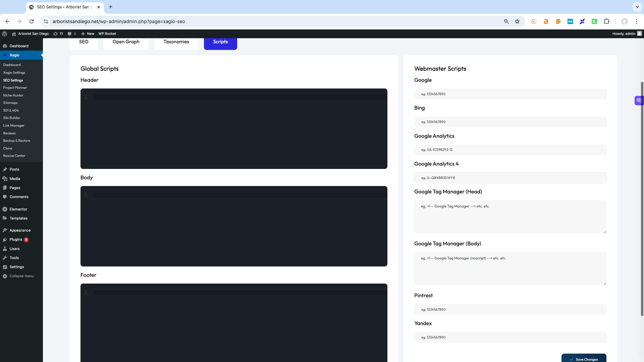Click the browser back arrow

pyautogui.click(x=7, y=21)
